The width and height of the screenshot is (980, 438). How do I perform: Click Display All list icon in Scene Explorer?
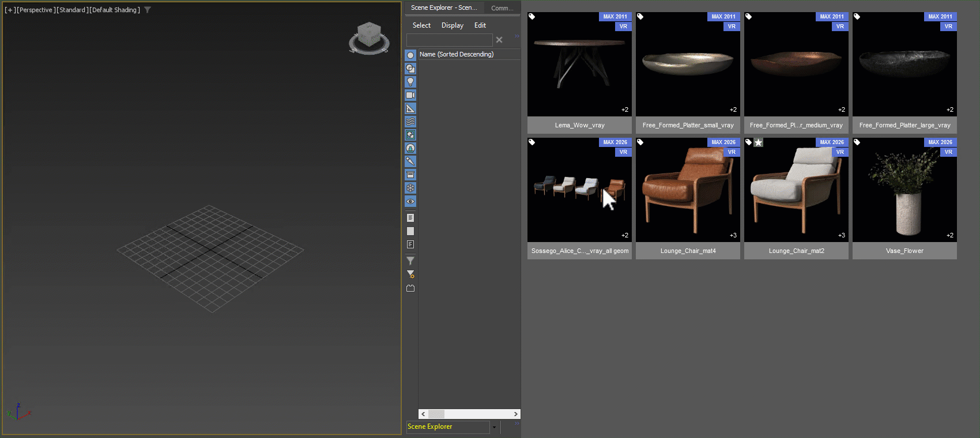coord(410,218)
